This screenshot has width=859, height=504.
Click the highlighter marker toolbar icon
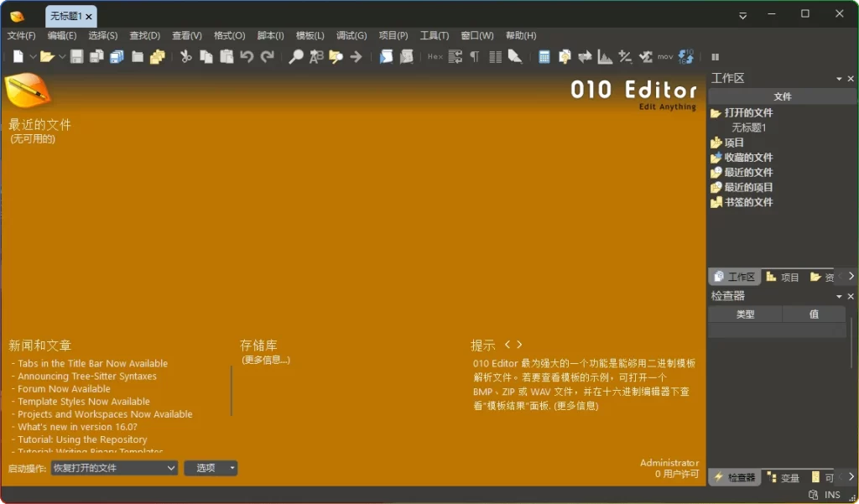pos(515,56)
